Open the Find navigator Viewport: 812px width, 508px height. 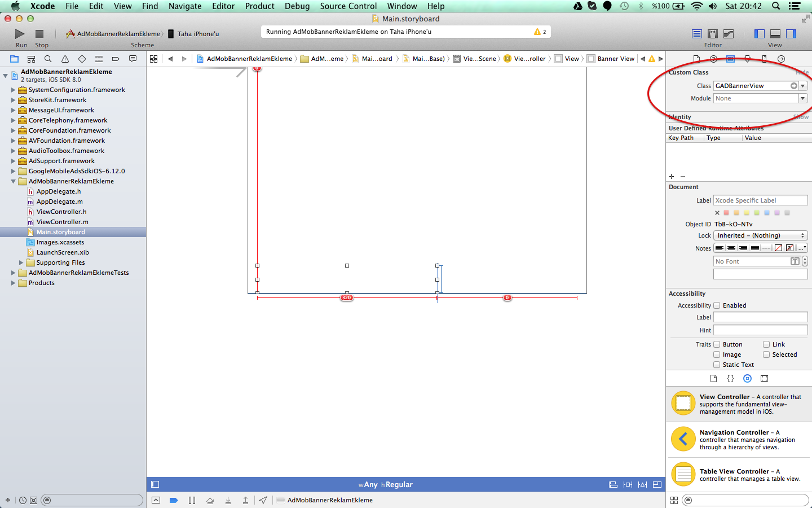click(x=48, y=59)
